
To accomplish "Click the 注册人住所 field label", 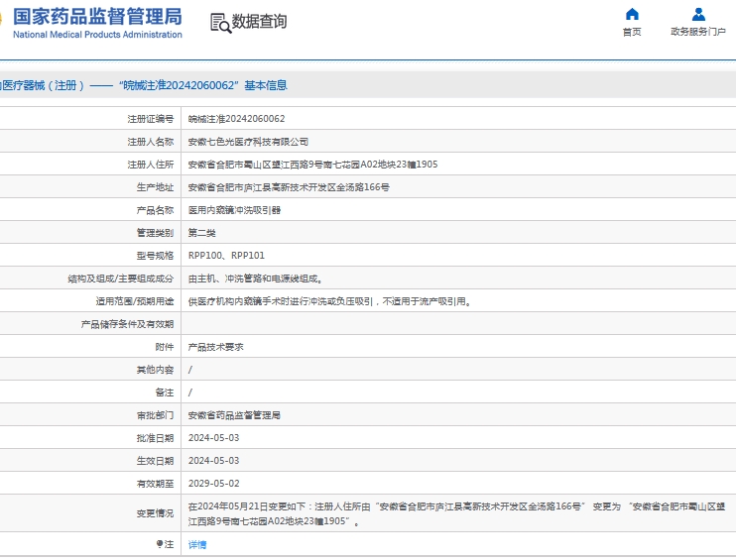I will 150,165.
